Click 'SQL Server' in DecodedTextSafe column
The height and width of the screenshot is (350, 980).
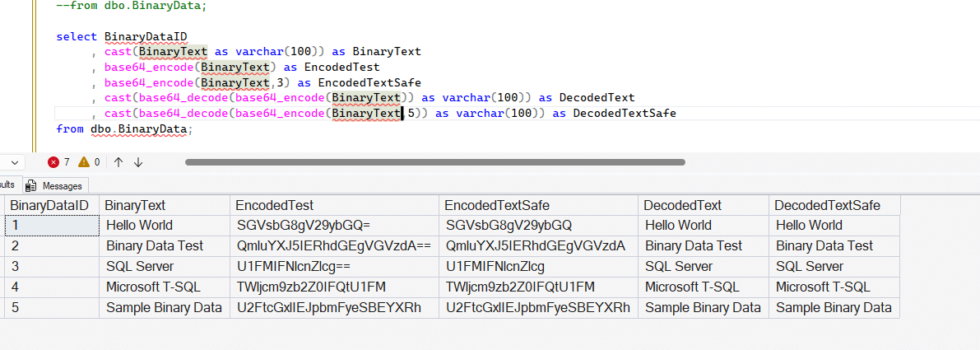[834, 267]
